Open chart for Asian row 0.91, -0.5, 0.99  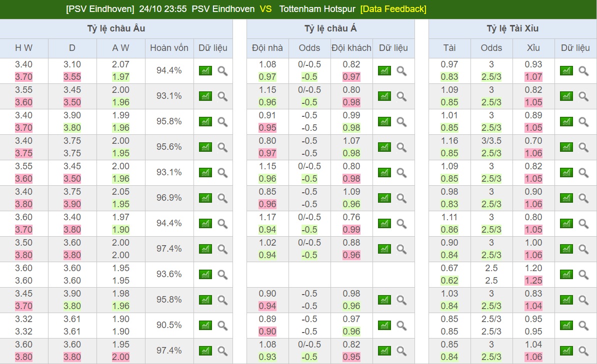(384, 122)
